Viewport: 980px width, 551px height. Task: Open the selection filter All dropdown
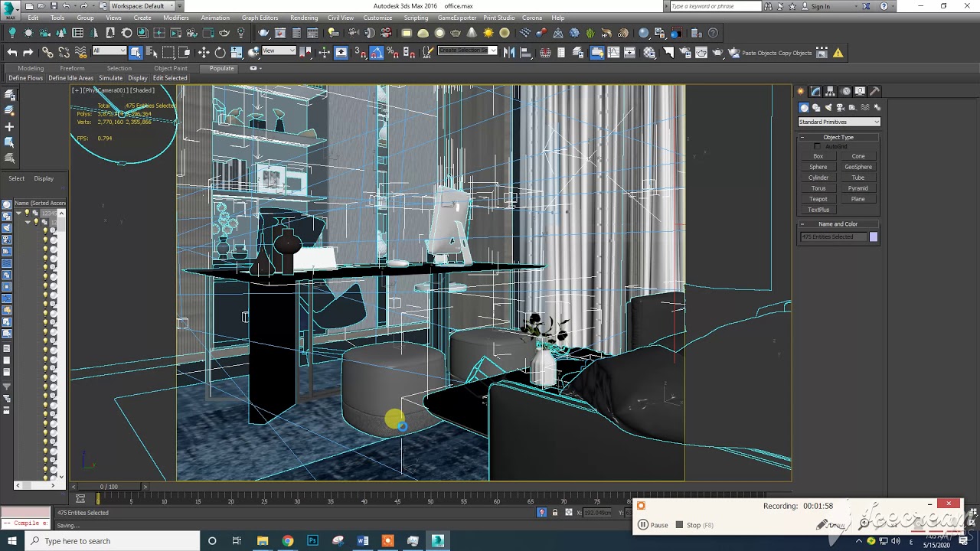[109, 51]
